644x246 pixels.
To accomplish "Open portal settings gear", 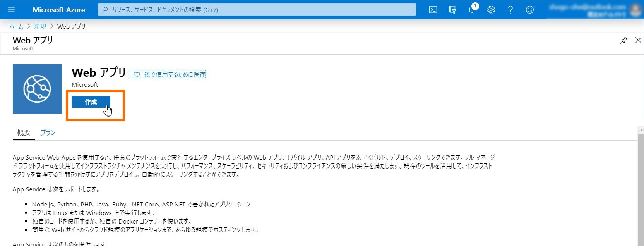I will [491, 10].
